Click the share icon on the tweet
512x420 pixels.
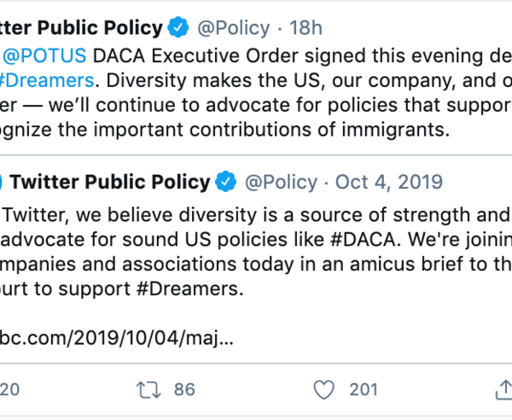(503, 390)
